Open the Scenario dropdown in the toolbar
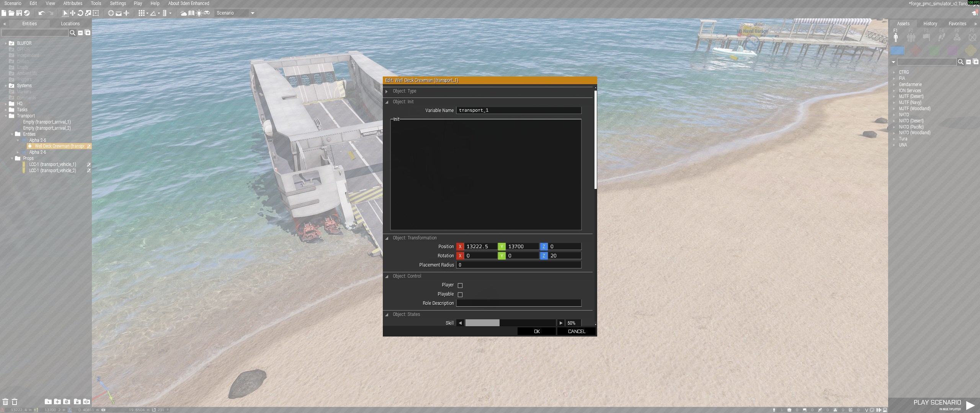Screen dimensions: 980x413 coord(235,13)
